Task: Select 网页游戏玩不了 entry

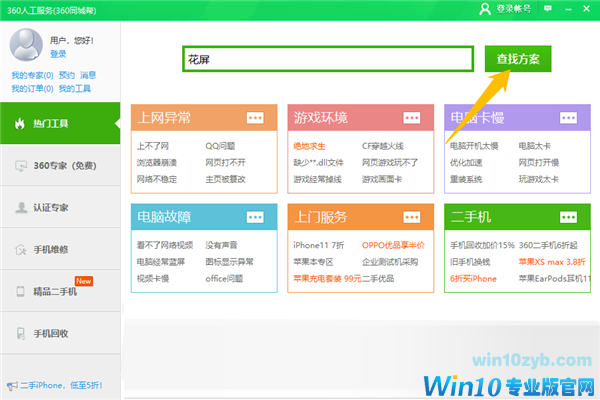Action: [x=390, y=163]
